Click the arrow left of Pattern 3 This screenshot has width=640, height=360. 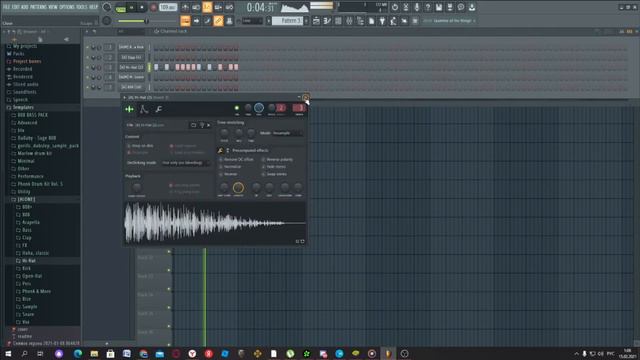coord(269,21)
